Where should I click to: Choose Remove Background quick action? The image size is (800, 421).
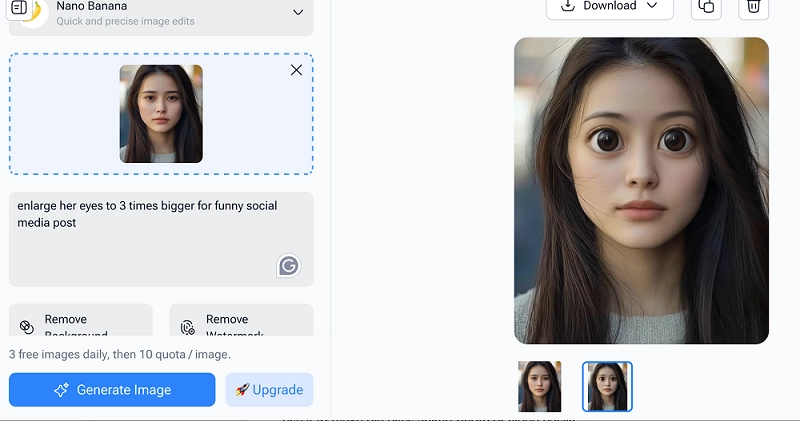tap(81, 320)
